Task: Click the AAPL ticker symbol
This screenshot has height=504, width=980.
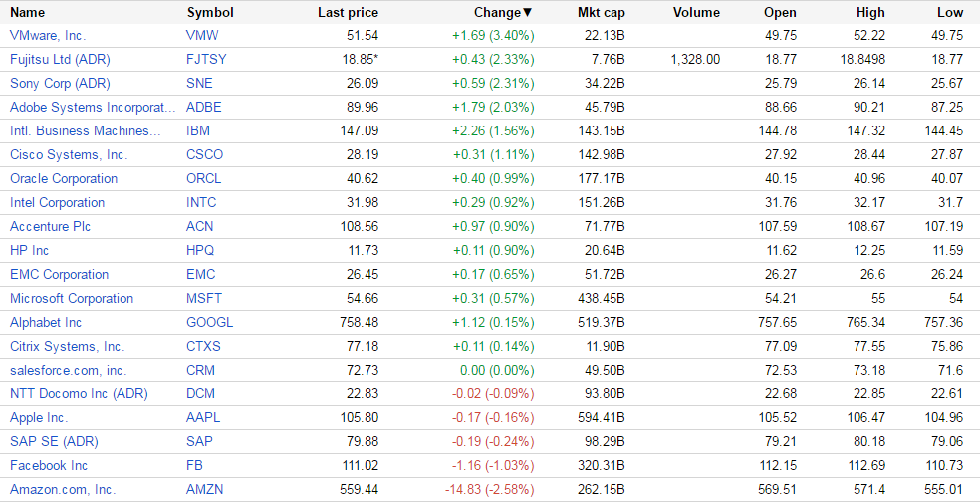Action: [203, 417]
